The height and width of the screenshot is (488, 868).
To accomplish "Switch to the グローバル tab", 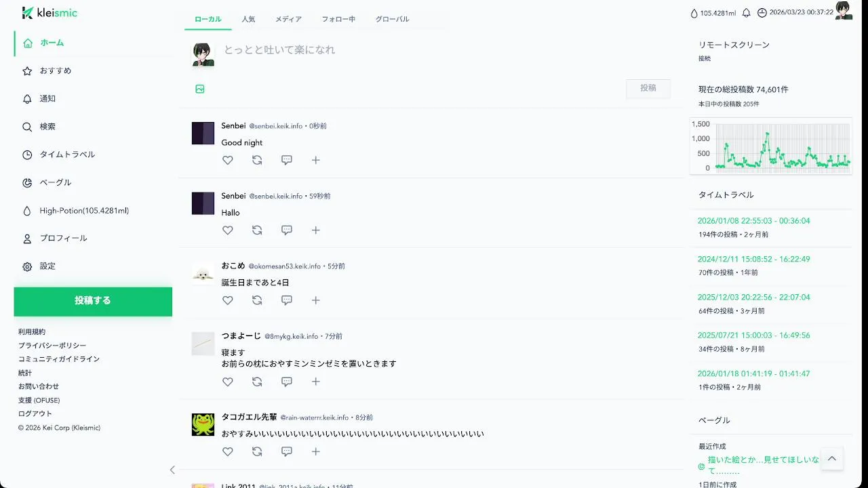I will pyautogui.click(x=392, y=19).
